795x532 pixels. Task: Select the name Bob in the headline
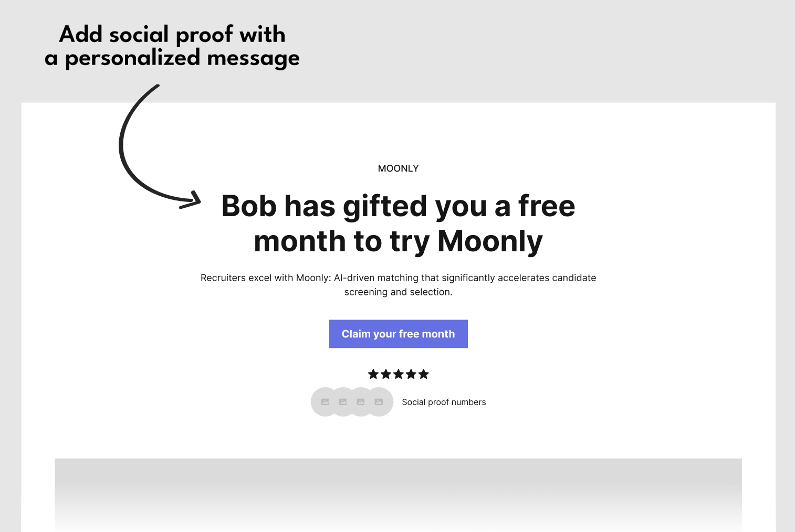[x=249, y=206]
